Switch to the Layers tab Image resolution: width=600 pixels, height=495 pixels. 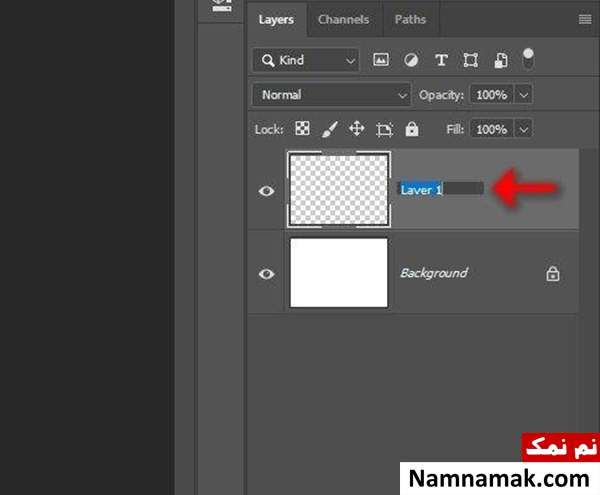click(x=276, y=20)
